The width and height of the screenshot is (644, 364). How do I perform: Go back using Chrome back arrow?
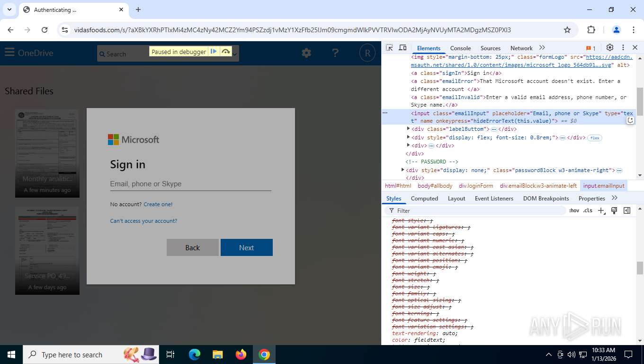coord(10,30)
